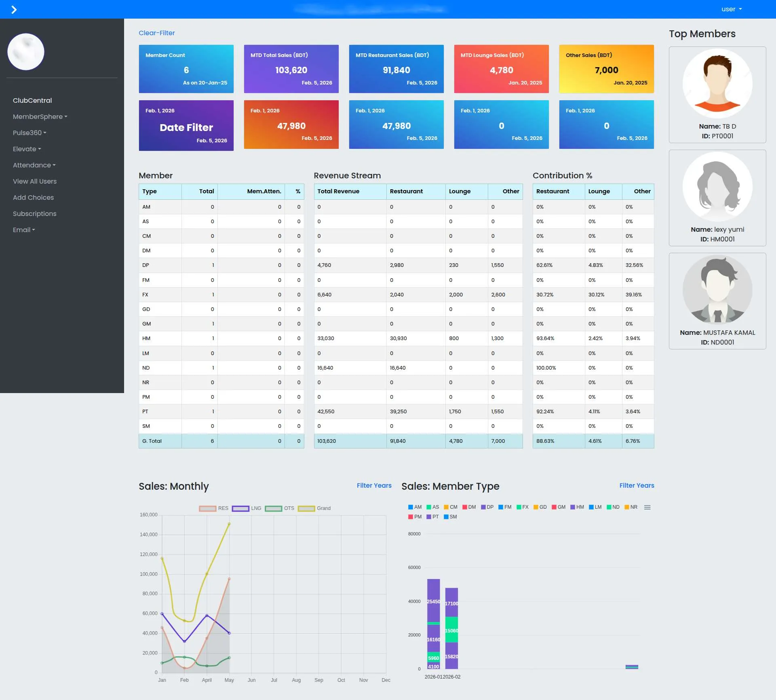Screen dimensions: 776x700
Task: Click lexy yumi's avatar
Action: coord(717,186)
